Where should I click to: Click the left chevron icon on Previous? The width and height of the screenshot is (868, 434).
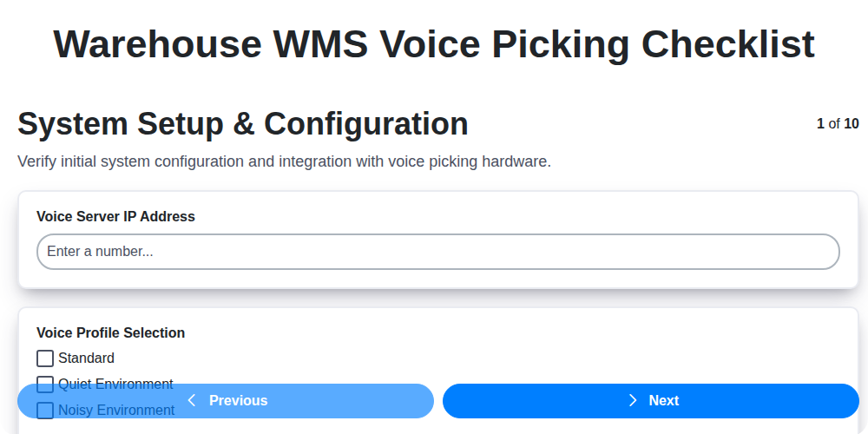tap(192, 400)
